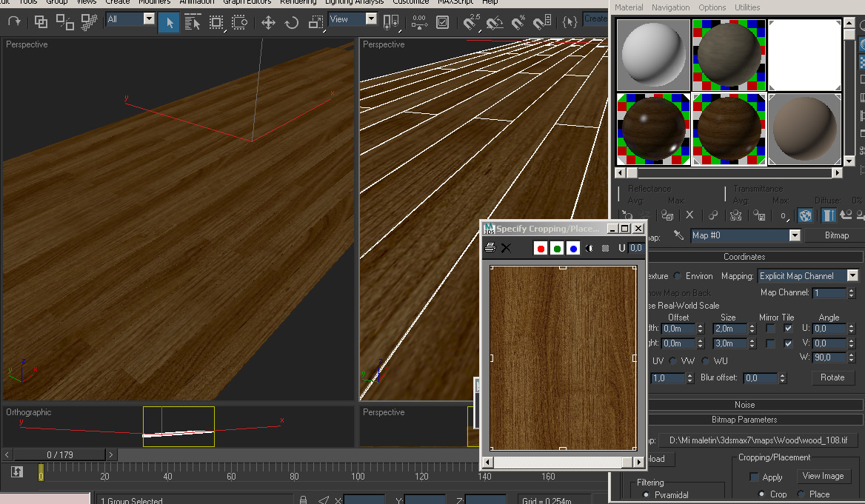Click Go to Parent icon
The height and width of the screenshot is (504, 865).
[846, 215]
